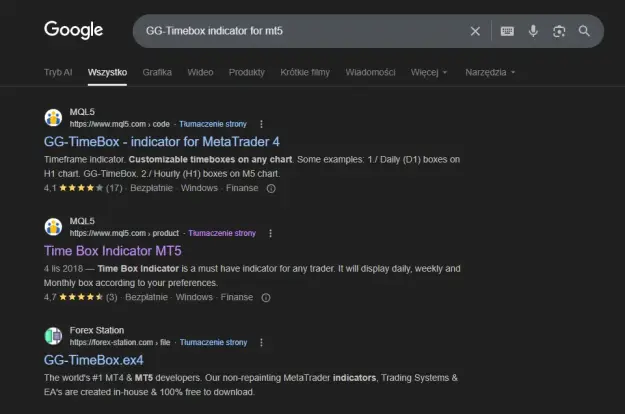Click the 4,1 star rating (17) text
625x414 pixels.
coord(83,188)
